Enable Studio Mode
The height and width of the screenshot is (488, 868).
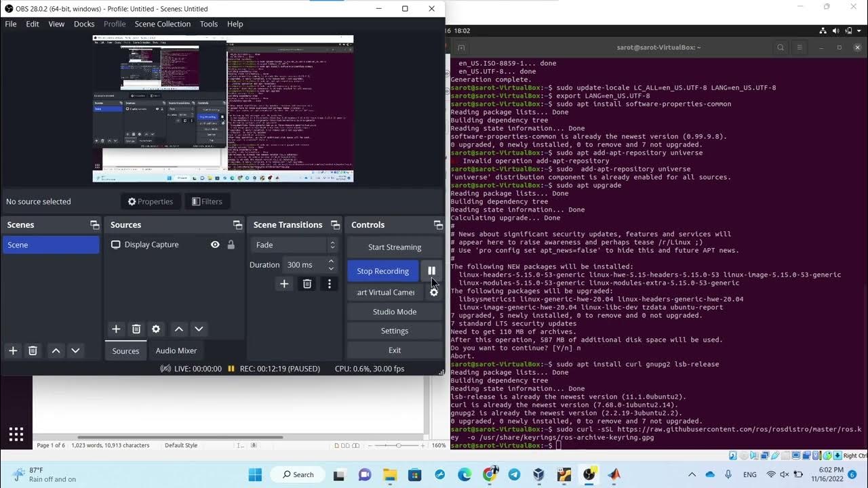click(x=395, y=312)
